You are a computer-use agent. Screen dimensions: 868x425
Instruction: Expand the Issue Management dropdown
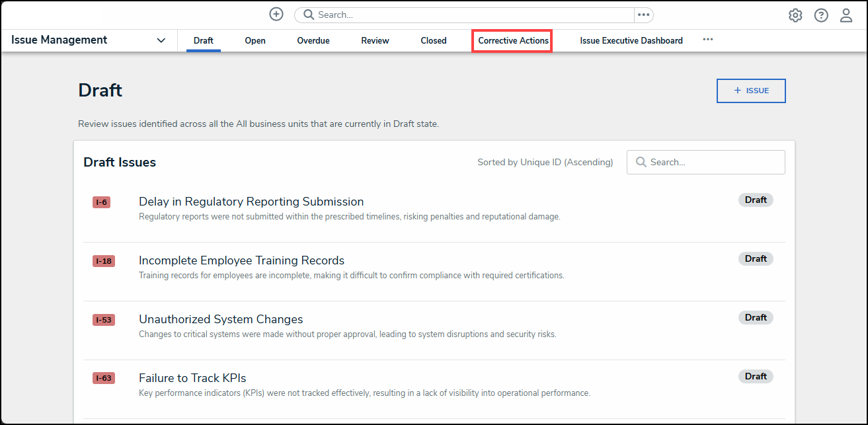point(161,40)
